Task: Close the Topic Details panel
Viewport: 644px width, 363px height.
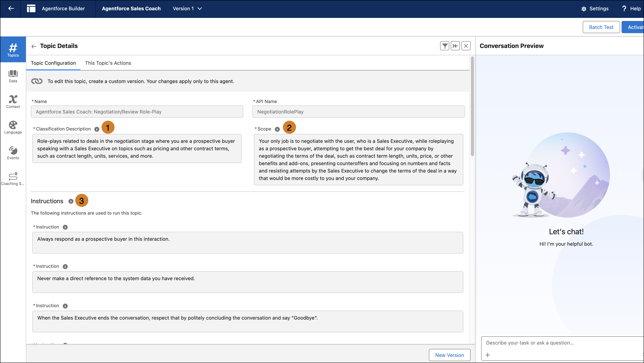Action: tap(466, 46)
